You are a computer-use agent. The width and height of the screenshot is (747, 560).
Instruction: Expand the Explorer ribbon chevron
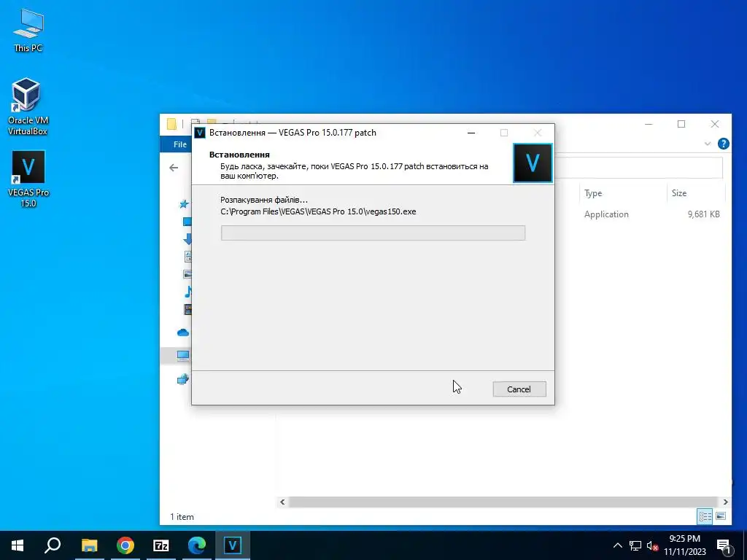point(708,144)
